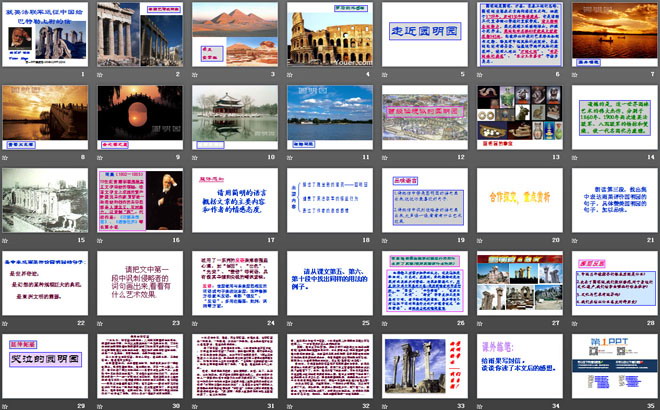Select slide 25 starting 请从课文第五
Screen dimensions: 660x410
[330, 283]
